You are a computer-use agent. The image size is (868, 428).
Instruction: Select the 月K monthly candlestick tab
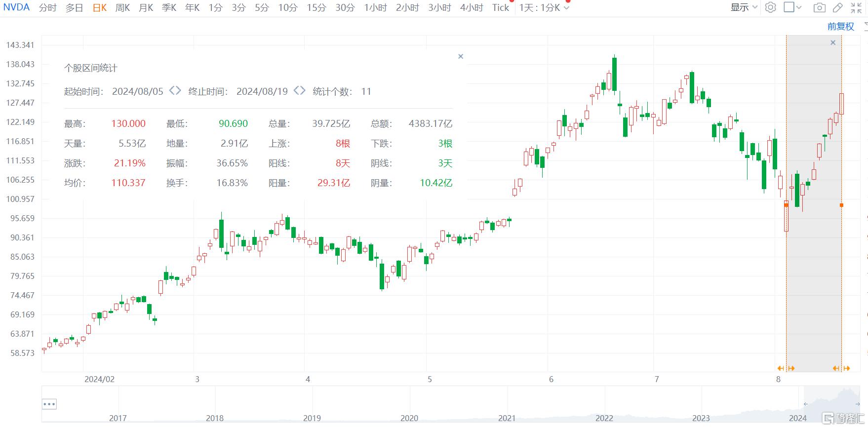(x=146, y=7)
